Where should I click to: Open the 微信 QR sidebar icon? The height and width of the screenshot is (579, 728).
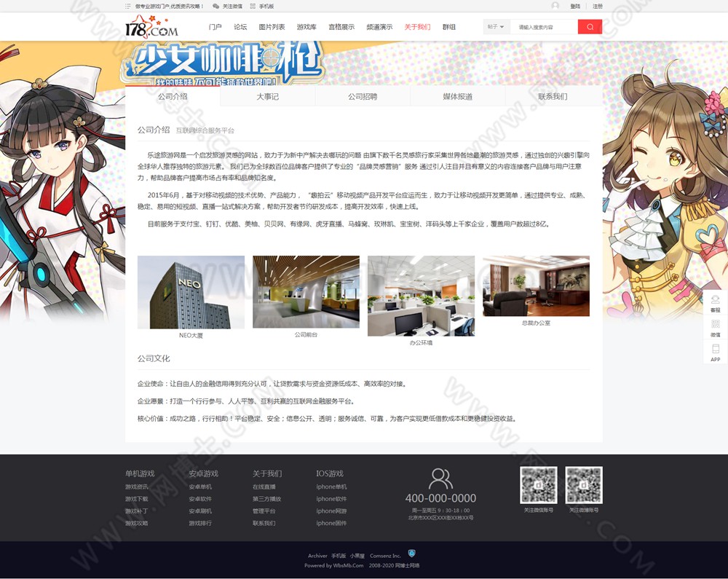point(716,327)
